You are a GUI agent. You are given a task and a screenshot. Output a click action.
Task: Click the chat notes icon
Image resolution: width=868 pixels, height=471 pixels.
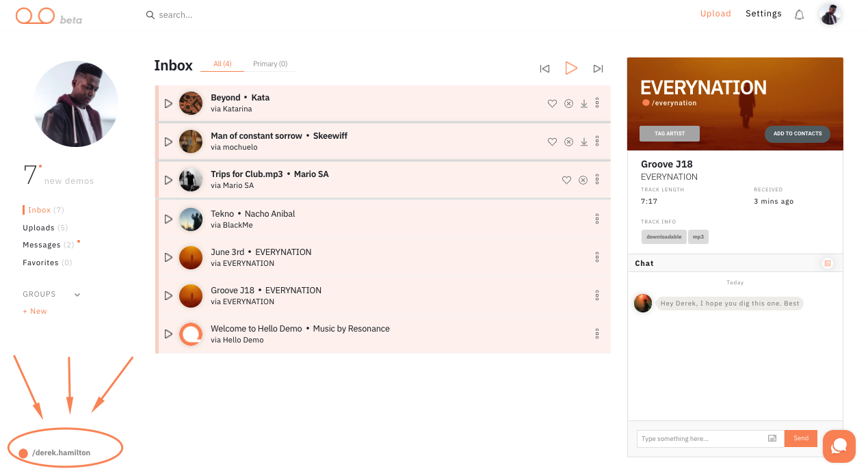(828, 263)
